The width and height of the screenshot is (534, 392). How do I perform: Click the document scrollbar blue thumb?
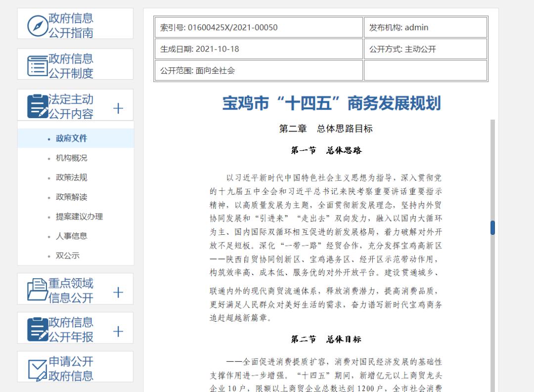pos(492,228)
